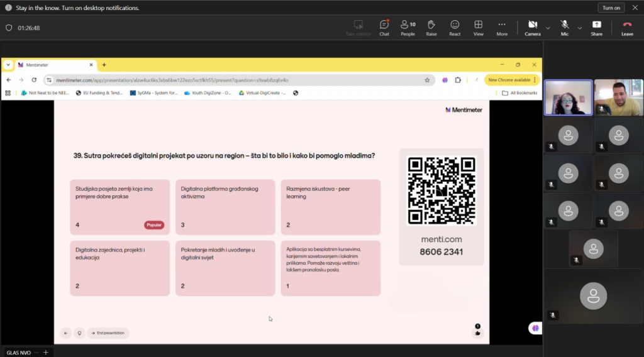Select the man in yellow shirt video tile
The image size is (644, 357).
tap(618, 97)
